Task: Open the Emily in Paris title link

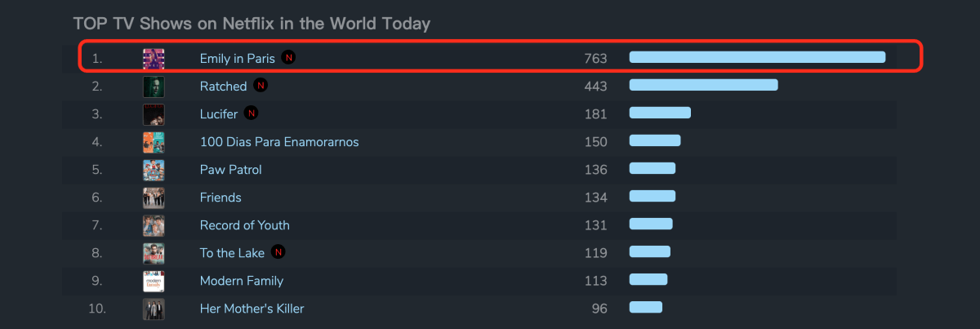Action: coord(238,59)
